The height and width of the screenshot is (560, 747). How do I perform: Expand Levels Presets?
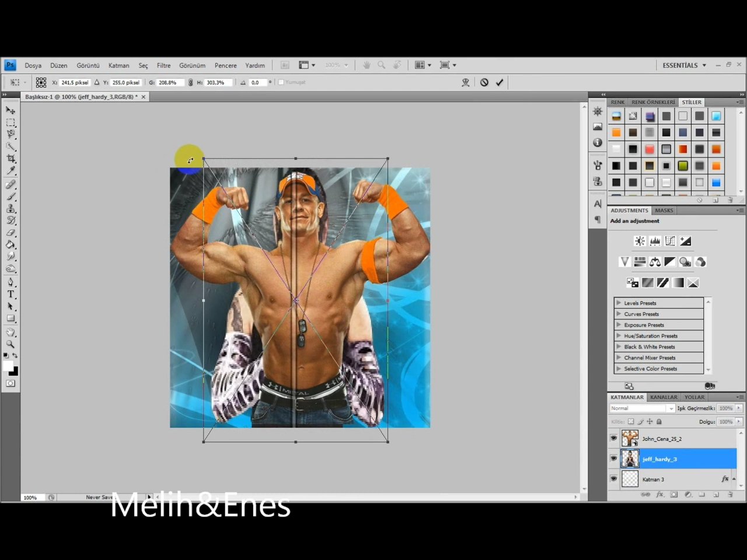click(619, 303)
